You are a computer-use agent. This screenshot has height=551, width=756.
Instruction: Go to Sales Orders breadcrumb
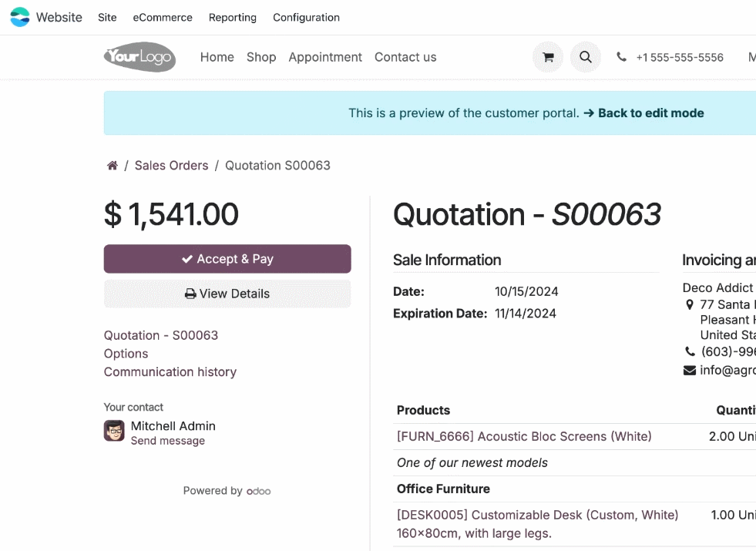coord(171,166)
